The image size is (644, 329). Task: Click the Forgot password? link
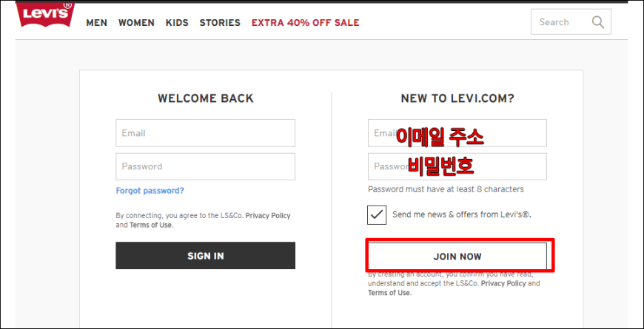click(x=150, y=191)
